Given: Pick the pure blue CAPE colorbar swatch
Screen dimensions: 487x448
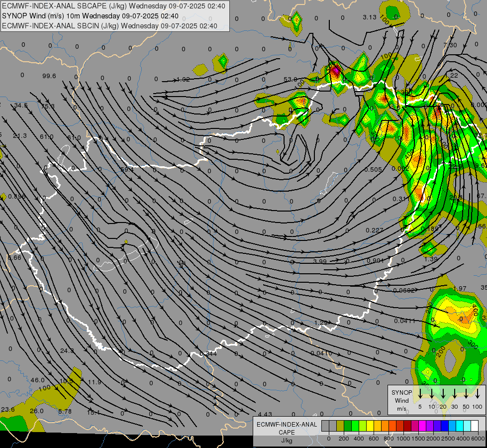Looking at the screenshot, I should click(444, 426).
